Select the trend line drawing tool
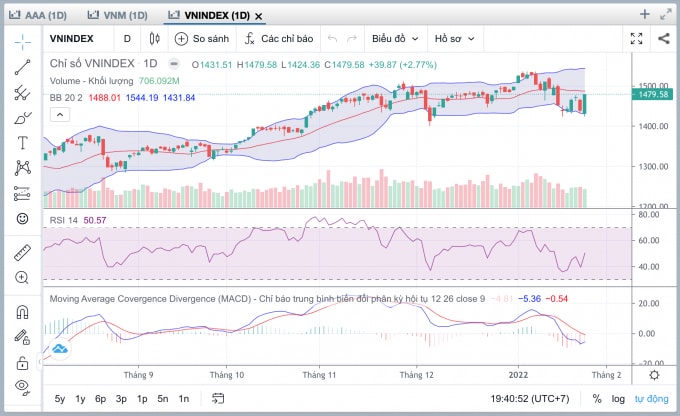The height and width of the screenshot is (416, 680). [x=23, y=67]
